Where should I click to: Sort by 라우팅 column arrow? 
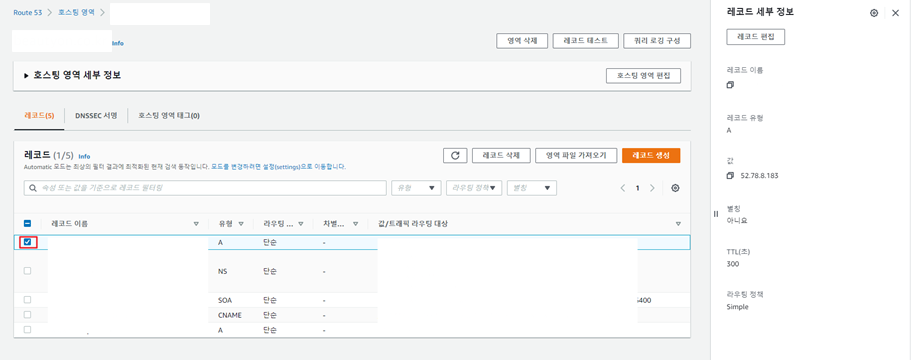[301, 224]
